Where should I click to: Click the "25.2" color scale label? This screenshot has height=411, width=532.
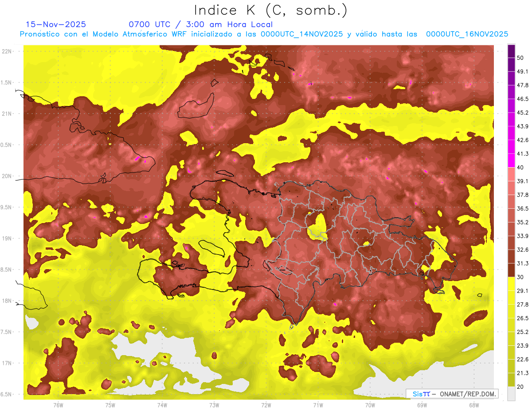(523, 332)
